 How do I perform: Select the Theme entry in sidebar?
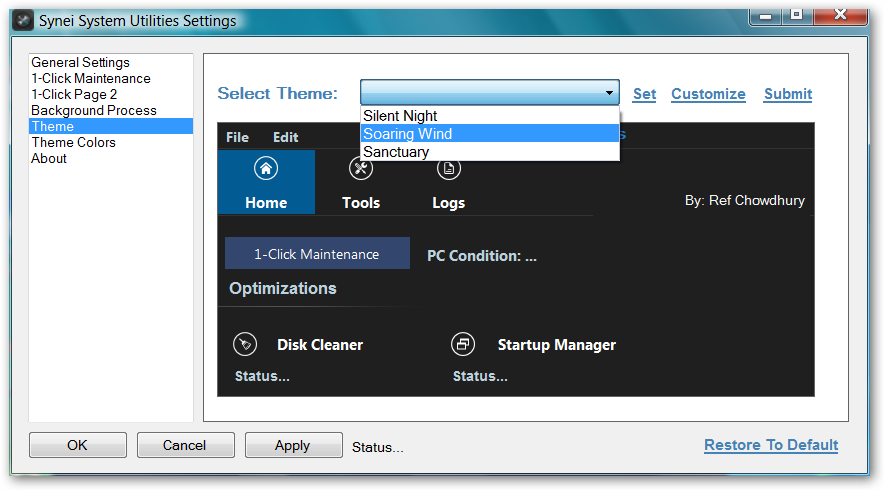click(110, 126)
